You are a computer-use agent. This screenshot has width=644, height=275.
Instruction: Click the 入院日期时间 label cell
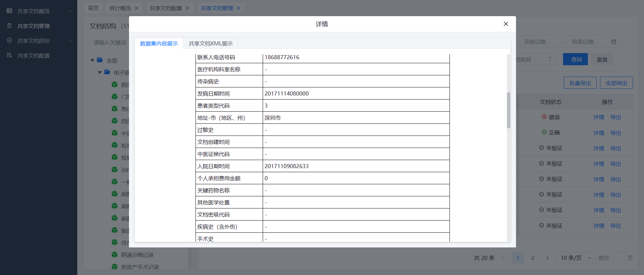(229, 166)
